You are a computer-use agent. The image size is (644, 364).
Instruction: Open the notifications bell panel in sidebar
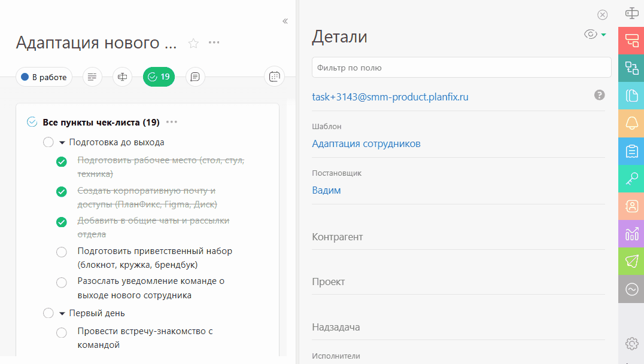point(631,123)
